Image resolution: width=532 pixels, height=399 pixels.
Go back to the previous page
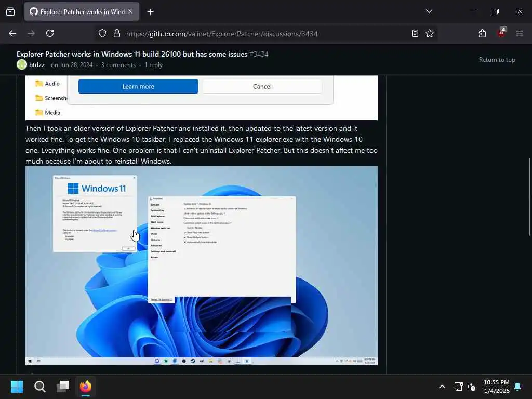[12, 33]
